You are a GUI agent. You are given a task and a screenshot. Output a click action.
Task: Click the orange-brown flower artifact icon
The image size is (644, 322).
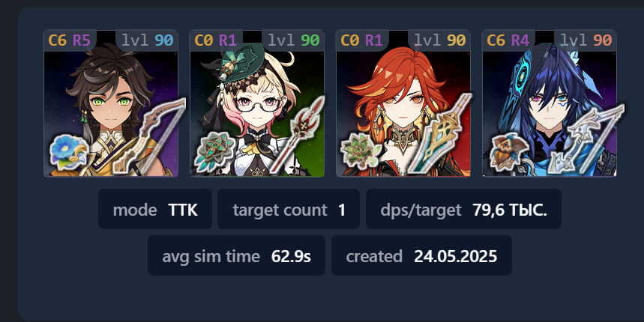pos(508,152)
